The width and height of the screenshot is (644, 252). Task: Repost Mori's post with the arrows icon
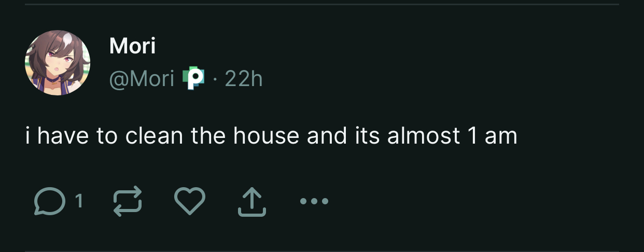click(128, 201)
